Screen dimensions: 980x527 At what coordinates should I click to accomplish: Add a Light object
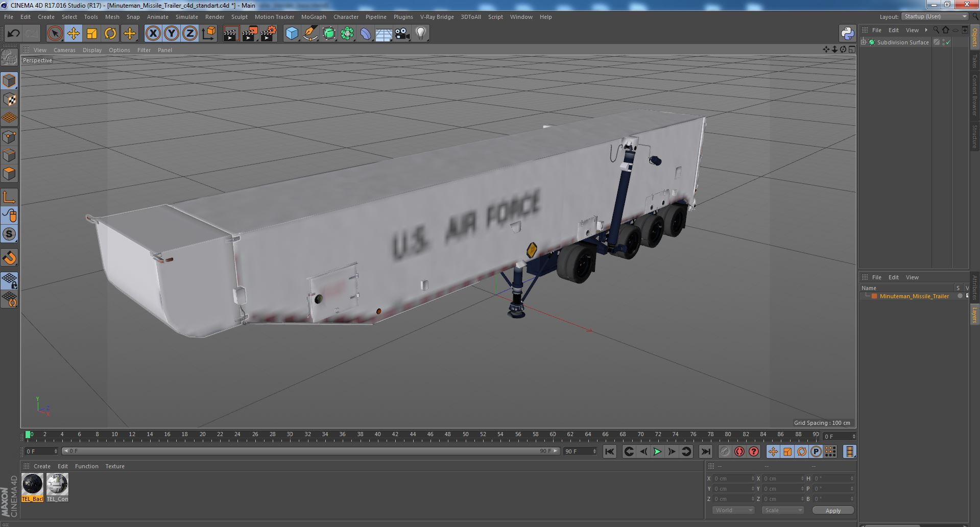[x=420, y=34]
